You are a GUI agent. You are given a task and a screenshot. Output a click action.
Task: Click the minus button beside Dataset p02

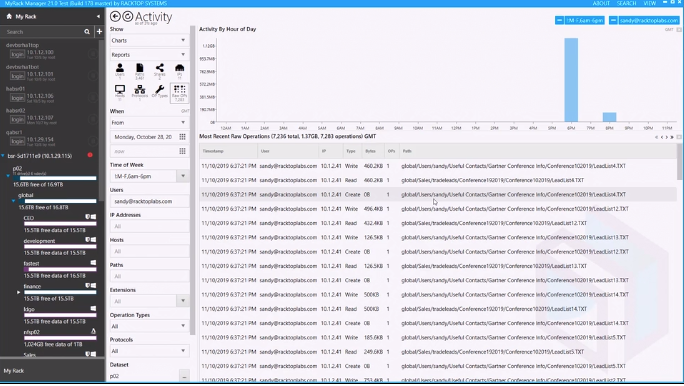click(x=184, y=376)
